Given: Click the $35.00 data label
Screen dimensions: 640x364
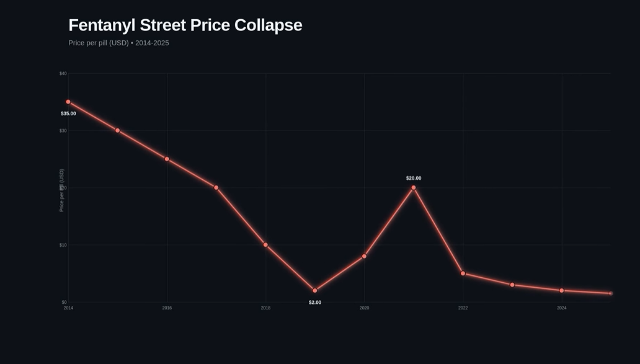Looking at the screenshot, I should pos(68,113).
